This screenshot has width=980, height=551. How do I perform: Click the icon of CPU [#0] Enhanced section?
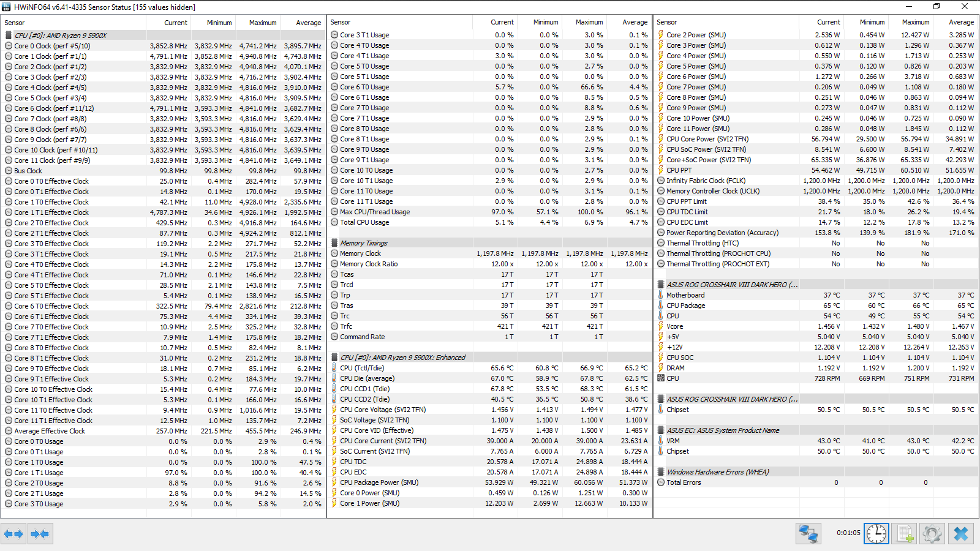pyautogui.click(x=334, y=358)
